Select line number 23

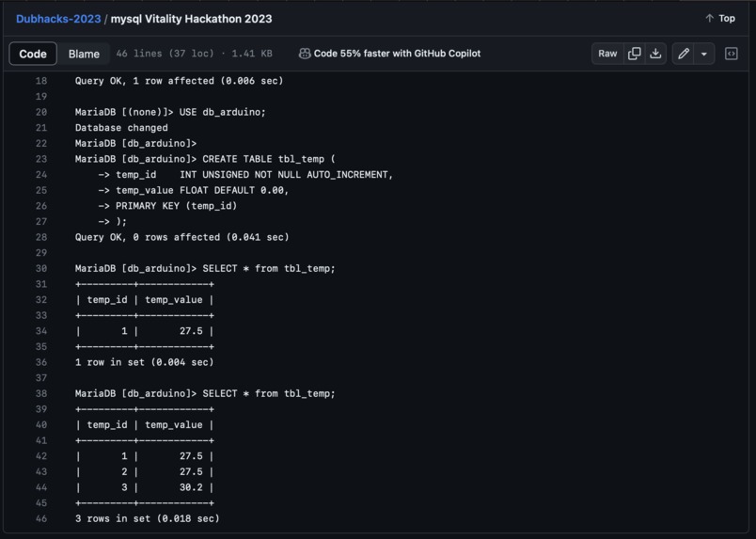tap(41, 159)
